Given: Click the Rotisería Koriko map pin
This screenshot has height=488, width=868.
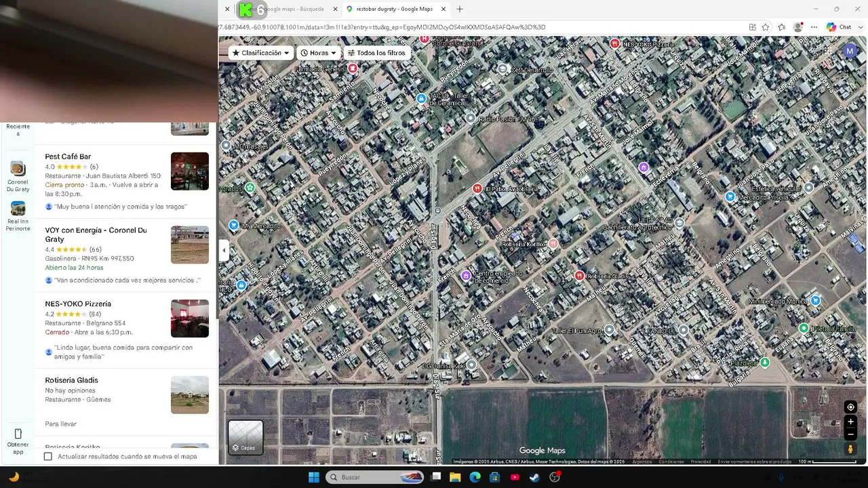Looking at the screenshot, I should click(x=553, y=243).
